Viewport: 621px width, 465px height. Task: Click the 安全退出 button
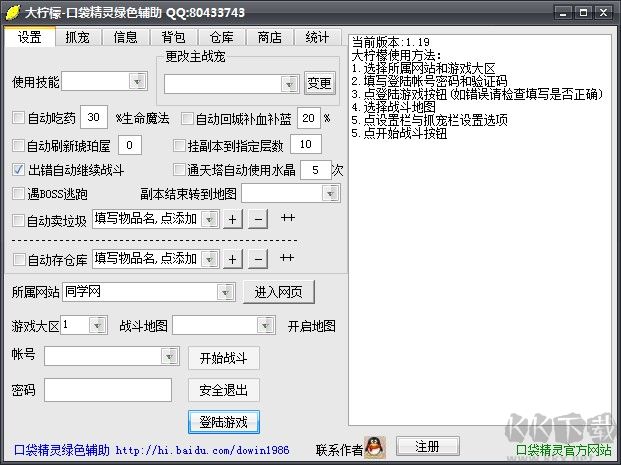(x=224, y=390)
